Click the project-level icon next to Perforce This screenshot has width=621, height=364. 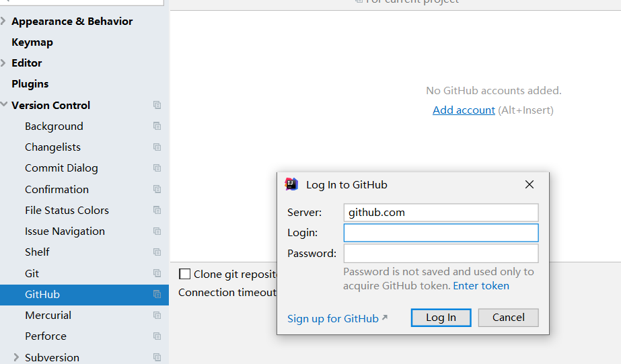click(x=157, y=336)
